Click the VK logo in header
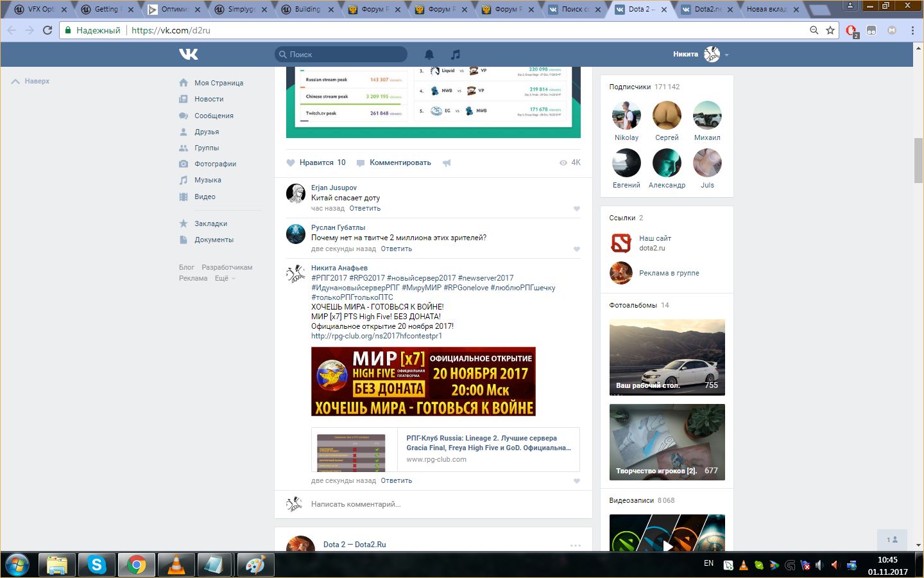This screenshot has width=924, height=578. pos(189,55)
